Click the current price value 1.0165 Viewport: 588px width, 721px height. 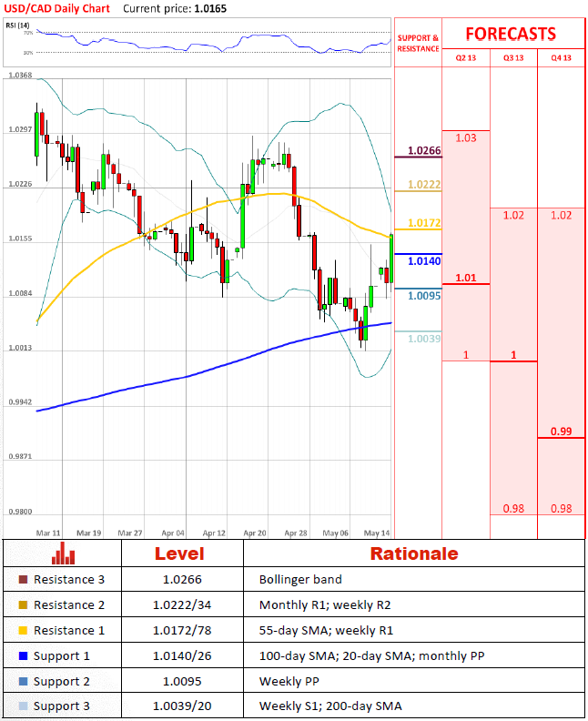pos(210,9)
